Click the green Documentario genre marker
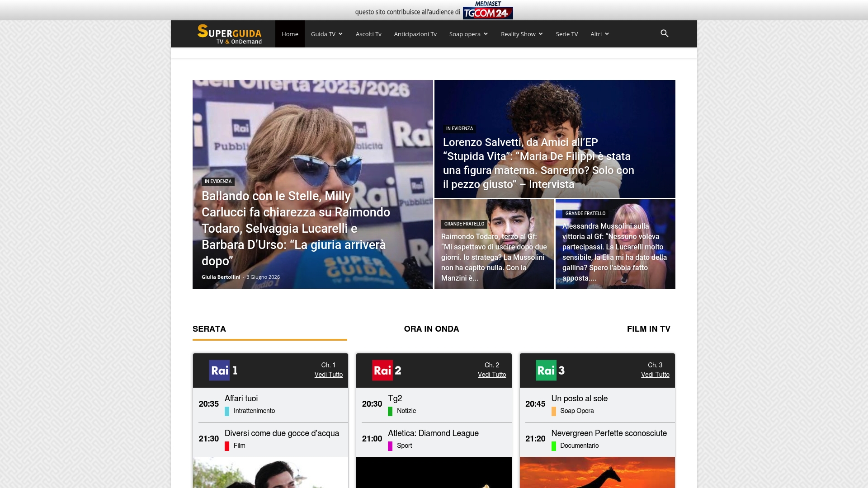The image size is (868, 488). (553, 446)
